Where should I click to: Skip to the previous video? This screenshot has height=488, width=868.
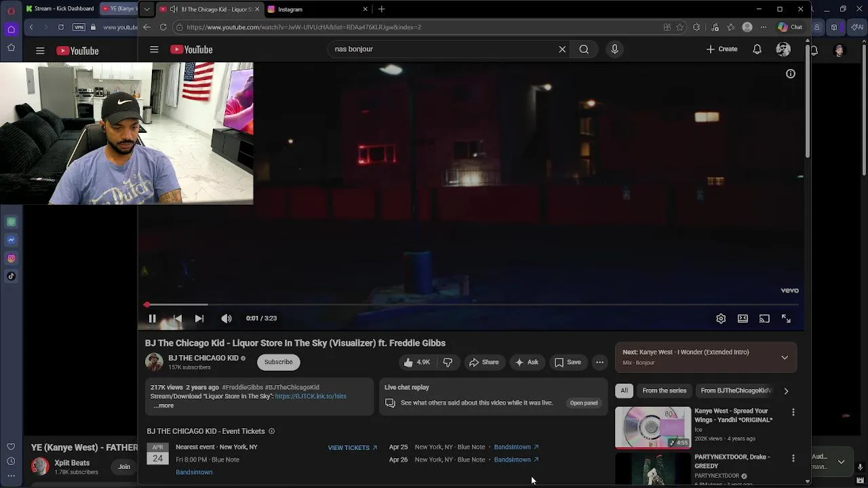click(x=177, y=319)
